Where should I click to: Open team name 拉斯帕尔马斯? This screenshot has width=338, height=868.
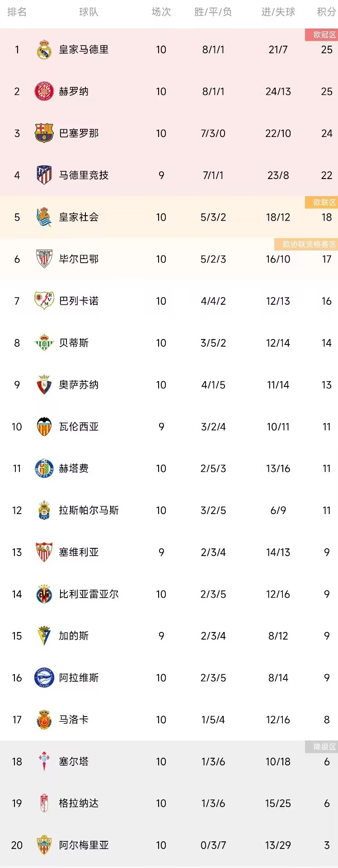pyautogui.click(x=89, y=510)
